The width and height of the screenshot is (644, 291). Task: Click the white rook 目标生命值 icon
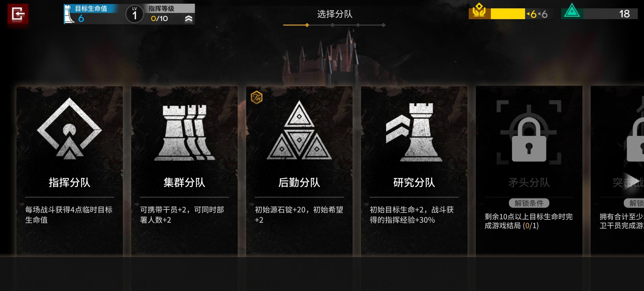pos(69,14)
